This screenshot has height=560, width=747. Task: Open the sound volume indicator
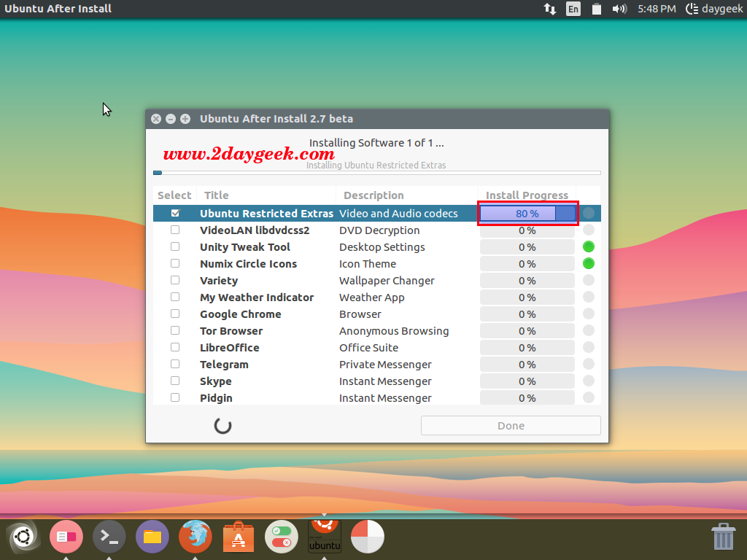click(619, 9)
